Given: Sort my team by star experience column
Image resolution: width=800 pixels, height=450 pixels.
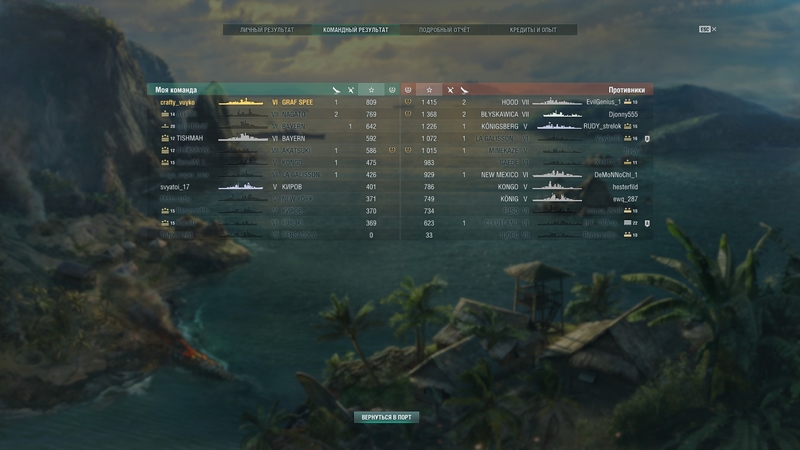Looking at the screenshot, I should [x=371, y=90].
